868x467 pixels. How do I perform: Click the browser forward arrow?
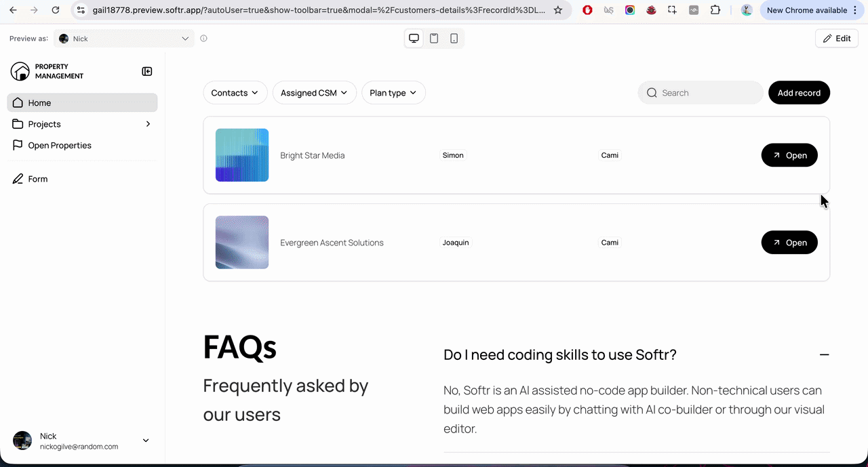(35, 10)
